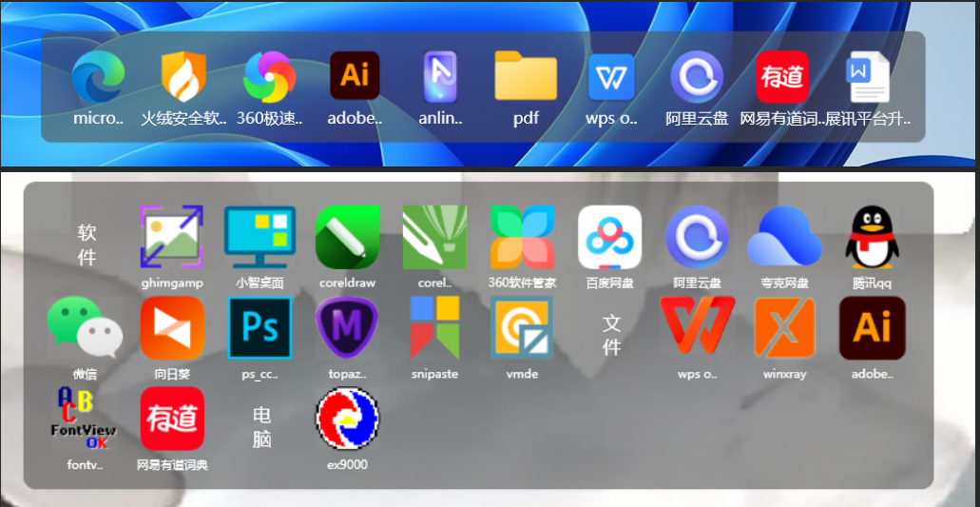Launch the blue WPS Office icon

[x=611, y=77]
